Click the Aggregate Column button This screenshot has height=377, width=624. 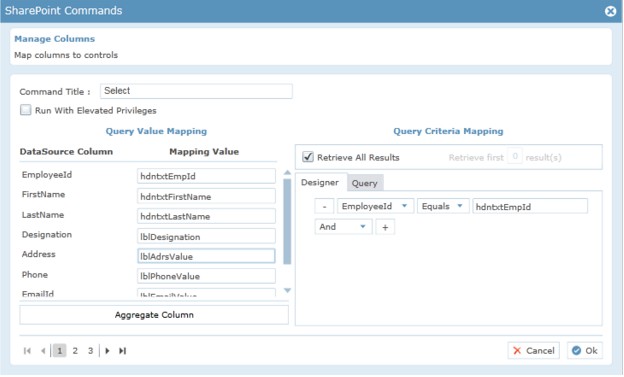tap(154, 315)
